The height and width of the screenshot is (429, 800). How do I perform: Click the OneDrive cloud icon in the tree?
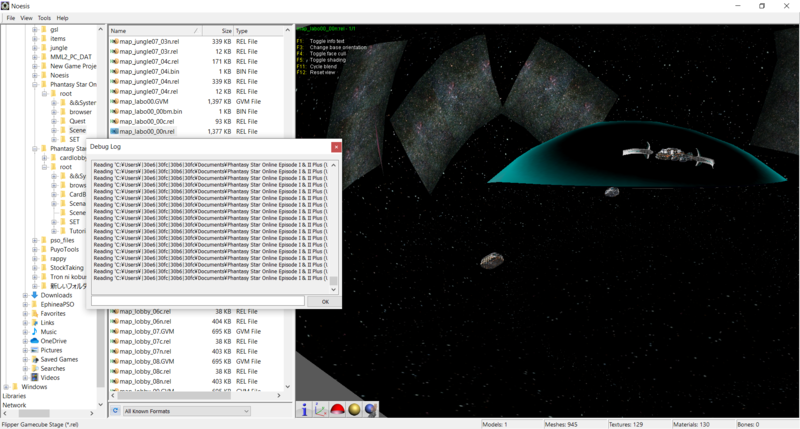(x=35, y=341)
